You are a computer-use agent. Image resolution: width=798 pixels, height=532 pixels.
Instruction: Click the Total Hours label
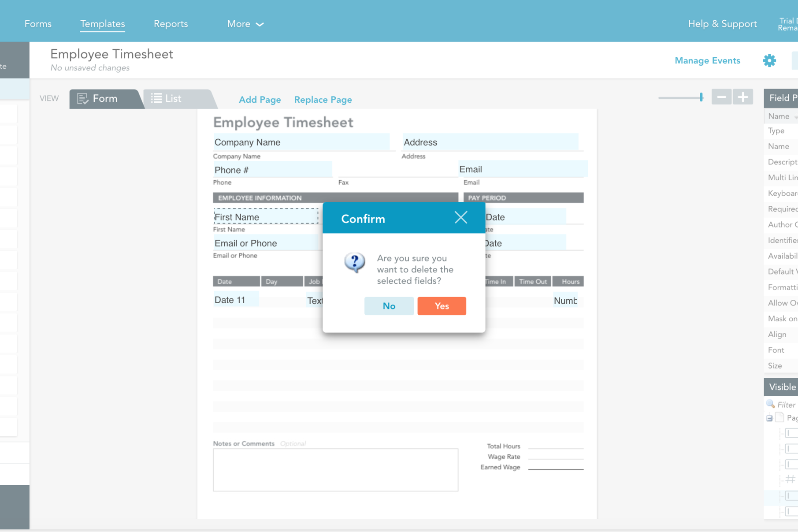point(503,446)
